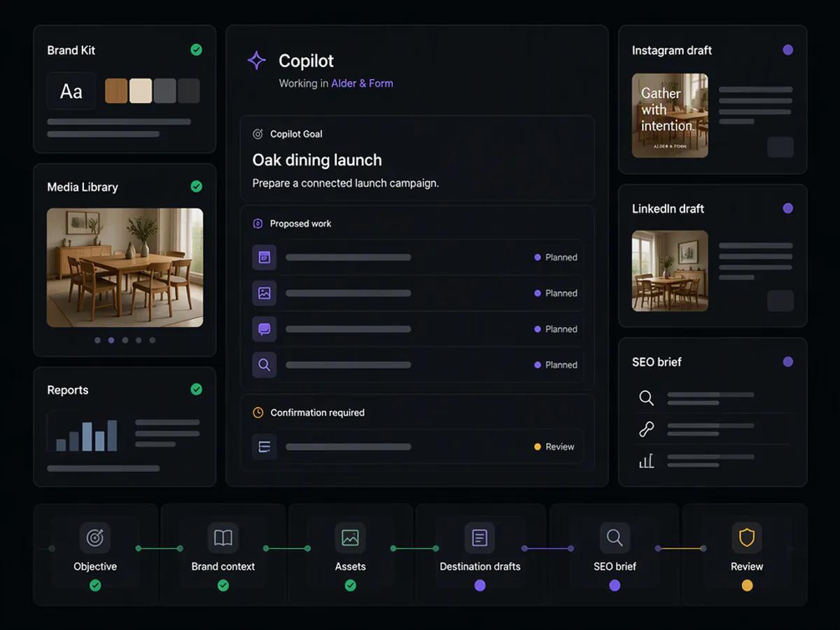Click the Reports bar chart
The image size is (840, 630).
(87, 434)
